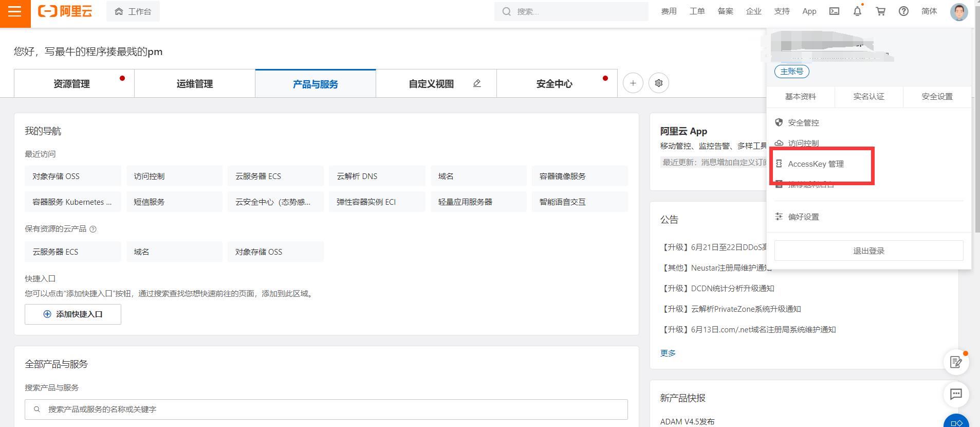Open recently visited 云服务器 ECS

pos(275,176)
